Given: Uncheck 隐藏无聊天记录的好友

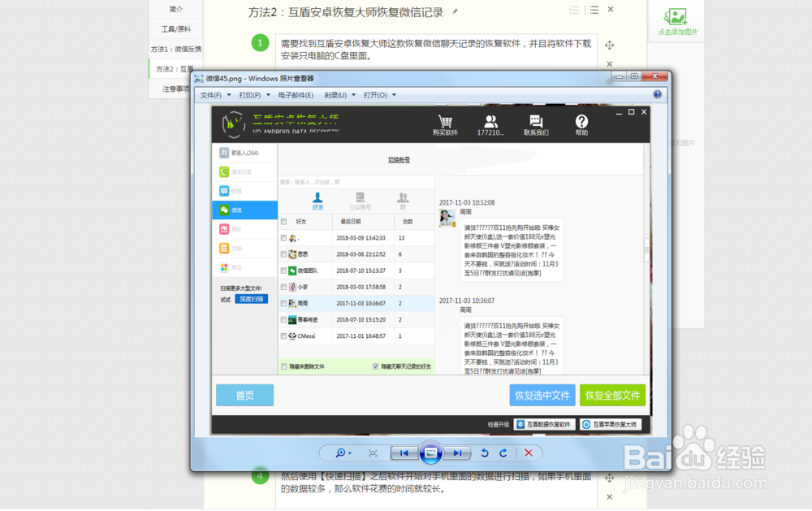Looking at the screenshot, I should point(376,367).
